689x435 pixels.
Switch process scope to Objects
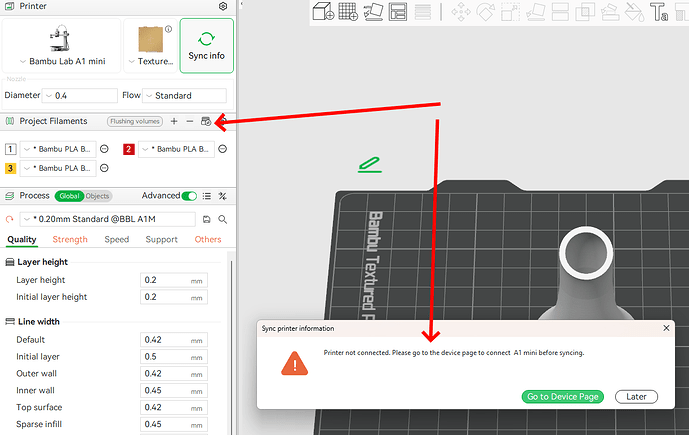coord(98,196)
